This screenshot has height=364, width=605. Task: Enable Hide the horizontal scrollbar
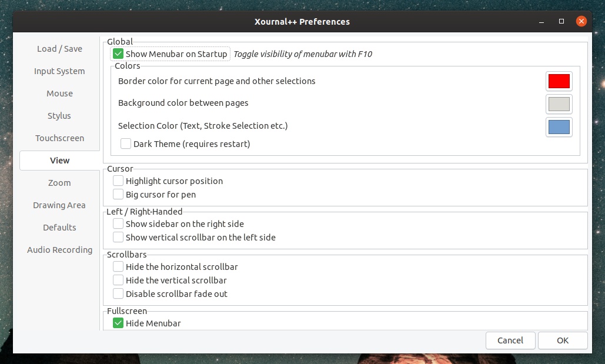118,266
